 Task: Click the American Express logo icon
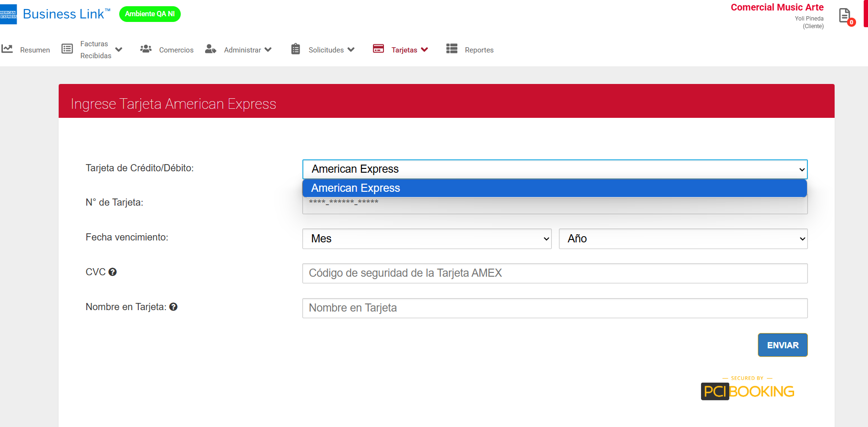point(8,14)
